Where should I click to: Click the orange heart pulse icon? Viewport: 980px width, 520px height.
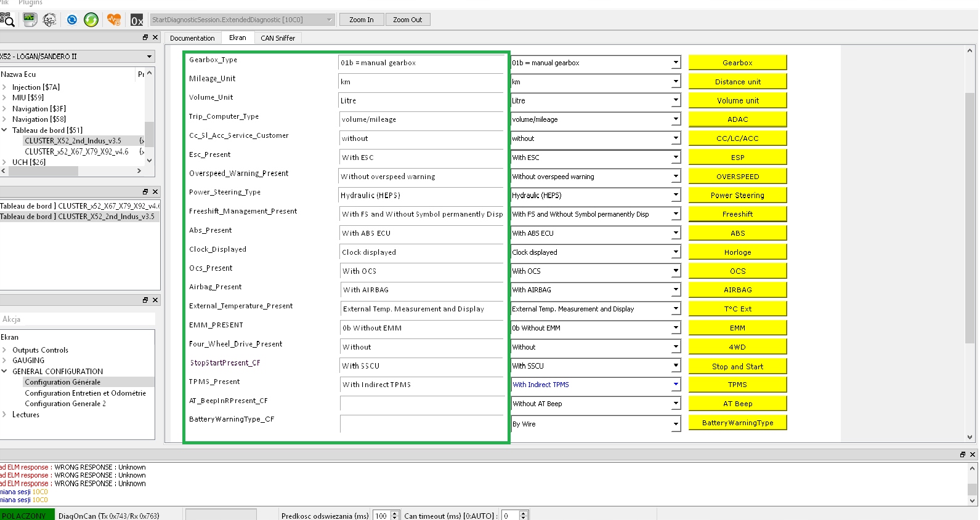click(x=114, y=20)
